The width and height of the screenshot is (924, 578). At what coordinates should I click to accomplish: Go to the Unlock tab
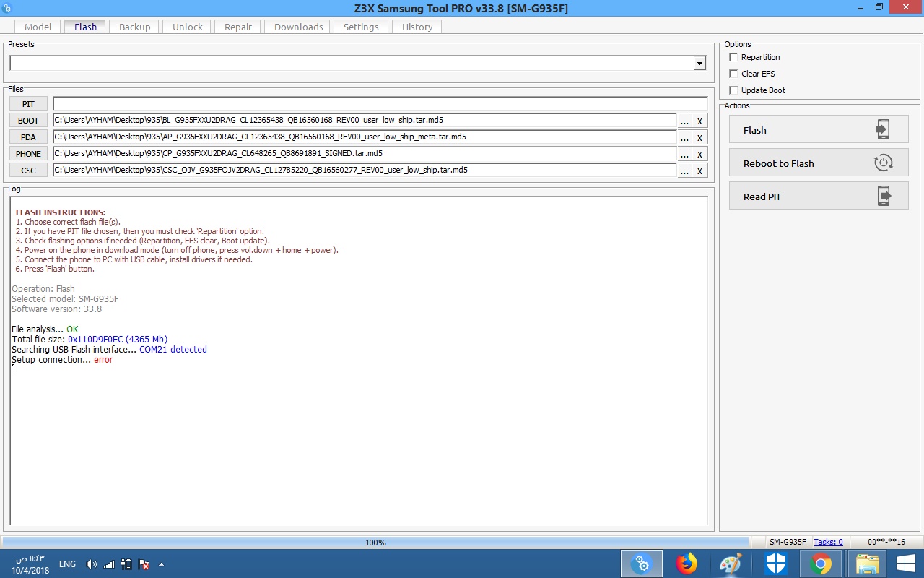[188, 27]
